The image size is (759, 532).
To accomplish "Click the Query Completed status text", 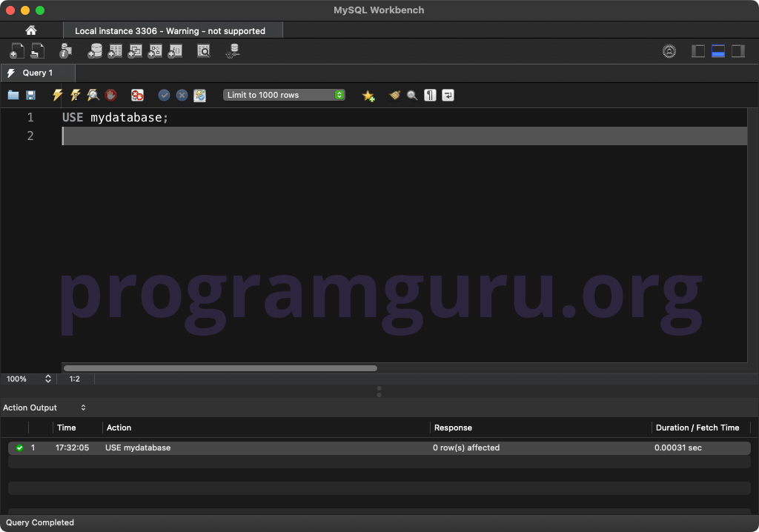I will pos(40,522).
